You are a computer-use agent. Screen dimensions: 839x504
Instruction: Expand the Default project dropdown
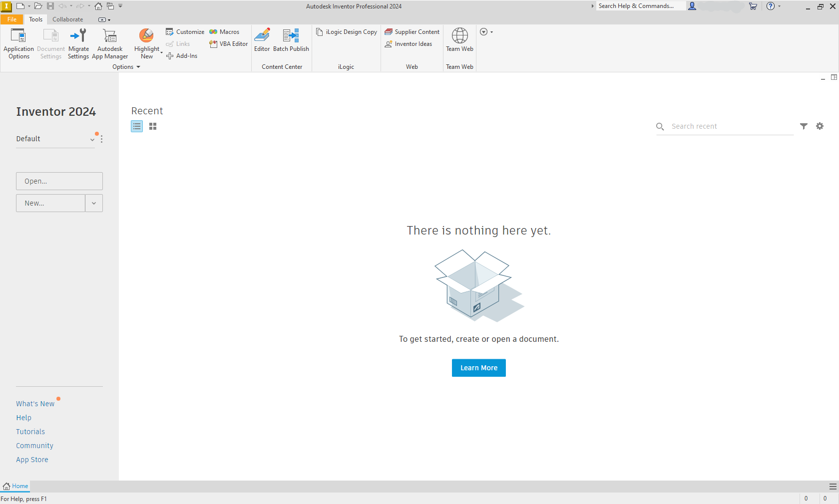[x=92, y=140]
